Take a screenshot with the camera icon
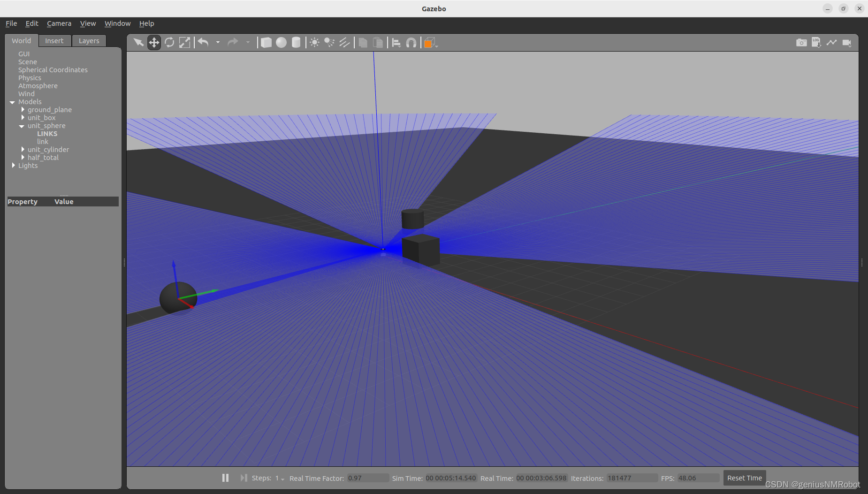Viewport: 868px width, 494px height. click(x=801, y=42)
